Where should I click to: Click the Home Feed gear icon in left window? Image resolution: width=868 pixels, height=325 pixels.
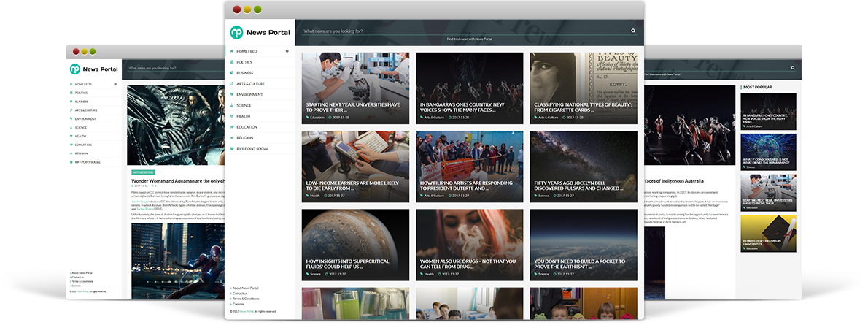[x=115, y=84]
